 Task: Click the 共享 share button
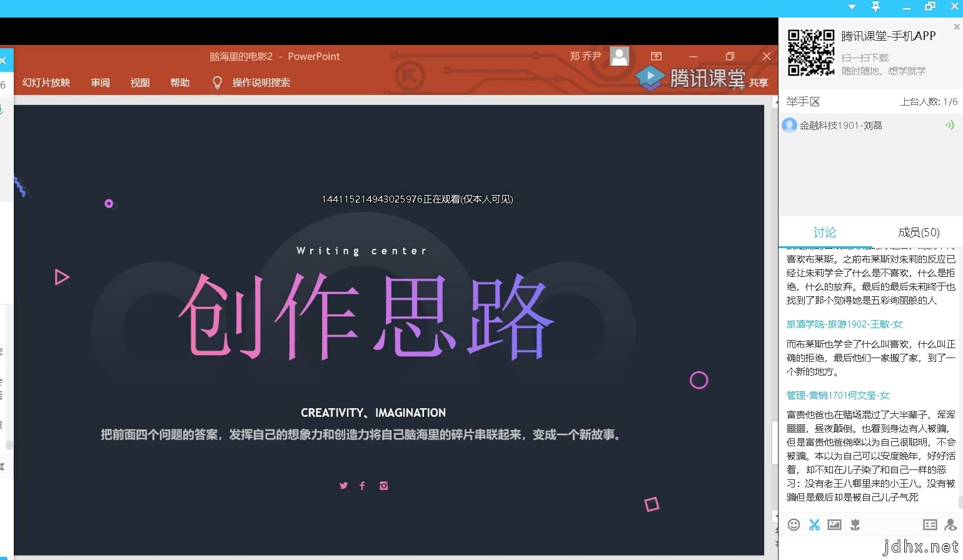coord(758,82)
